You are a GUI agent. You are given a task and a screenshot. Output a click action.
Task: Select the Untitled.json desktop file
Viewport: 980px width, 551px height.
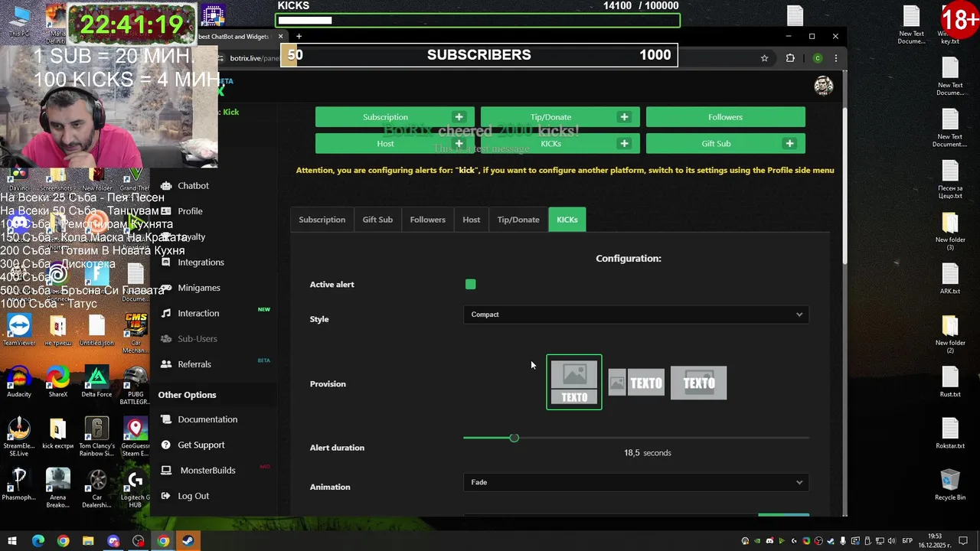coord(96,330)
